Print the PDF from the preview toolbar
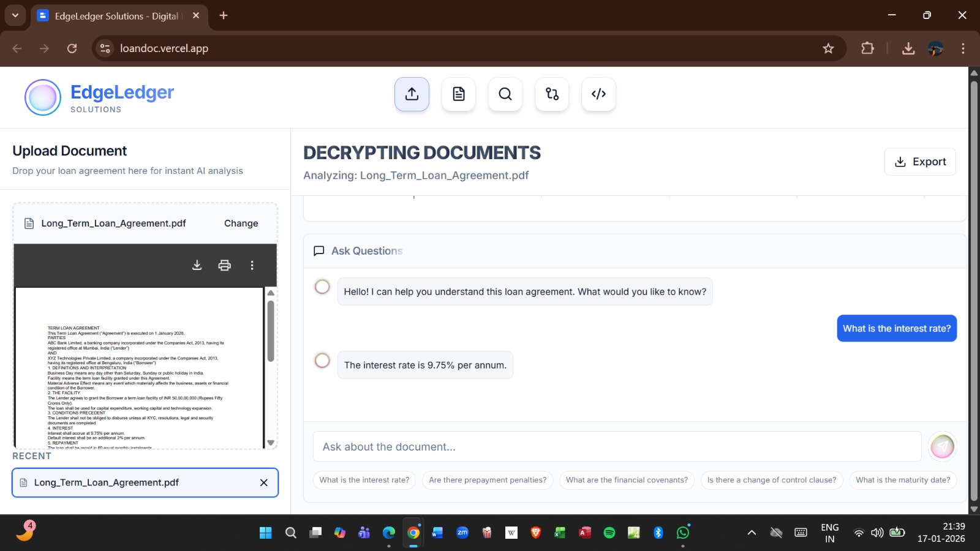Screen dimensions: 980x551 (225, 265)
